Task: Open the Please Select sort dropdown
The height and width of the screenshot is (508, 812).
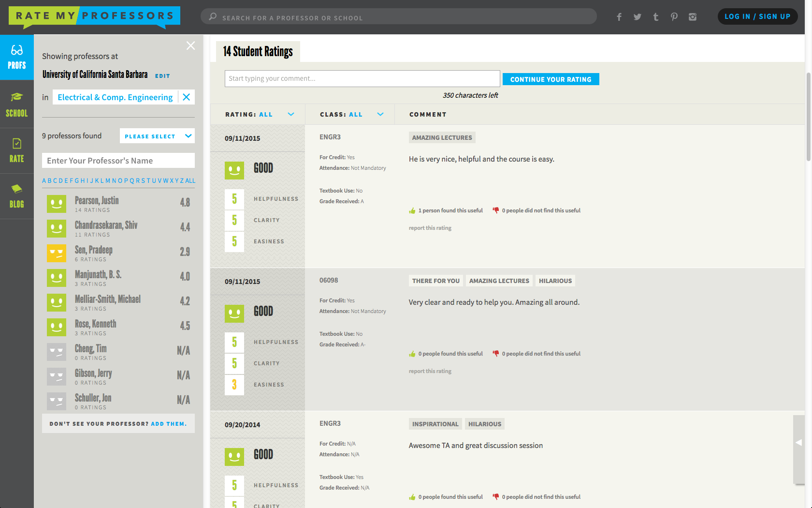Action: click(157, 136)
